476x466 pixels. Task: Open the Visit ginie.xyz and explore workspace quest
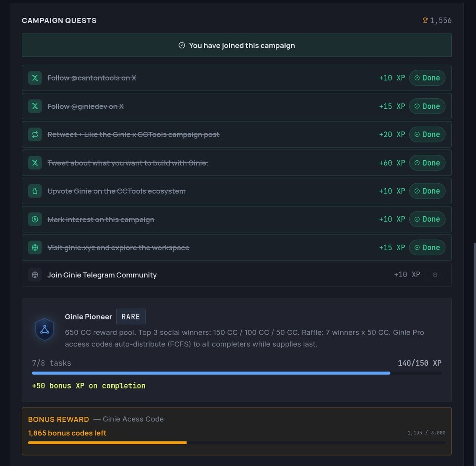(236, 247)
